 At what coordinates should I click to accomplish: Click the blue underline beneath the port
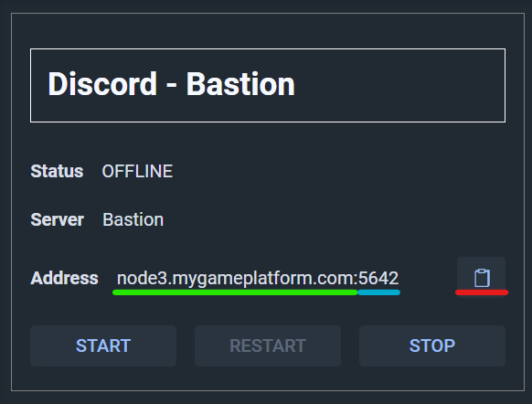tap(379, 292)
